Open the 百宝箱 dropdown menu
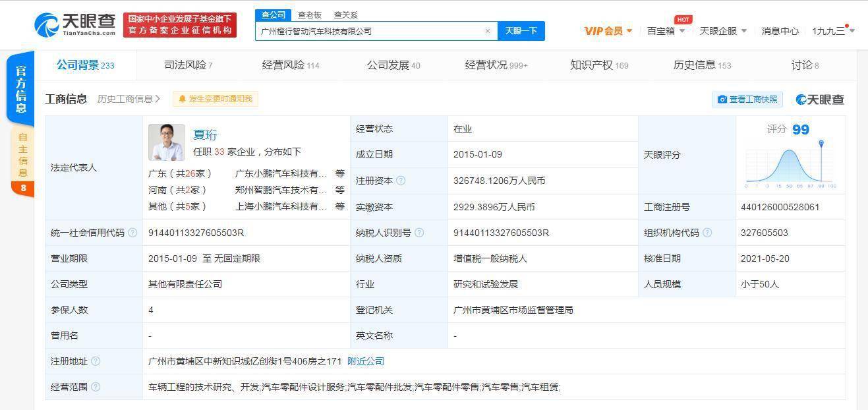The height and width of the screenshot is (410, 868). [666, 31]
